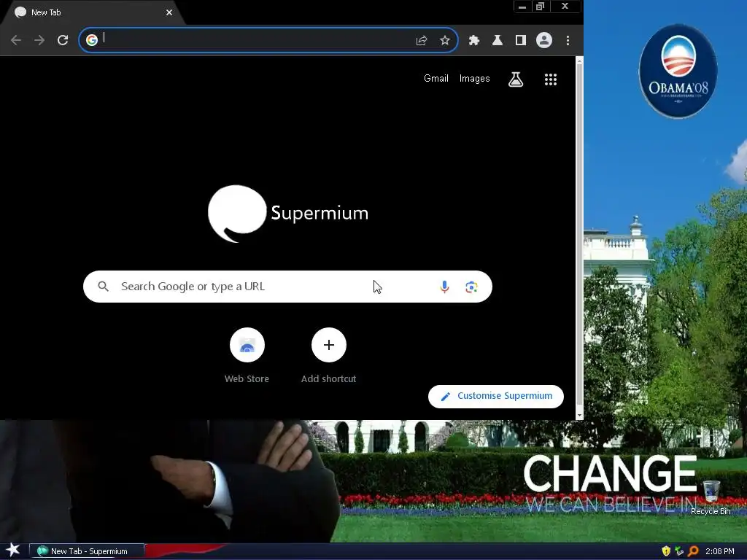
Task: Click the scrollbar up arrow
Action: click(x=579, y=61)
